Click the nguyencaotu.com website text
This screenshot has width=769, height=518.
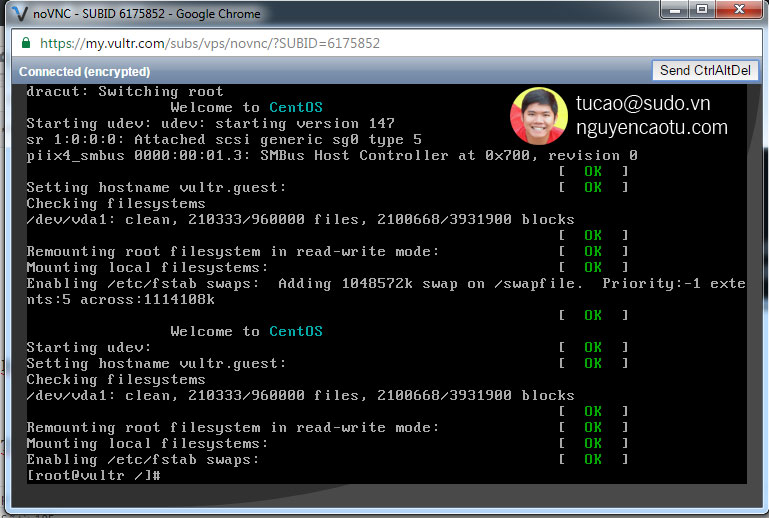pyautogui.click(x=651, y=128)
